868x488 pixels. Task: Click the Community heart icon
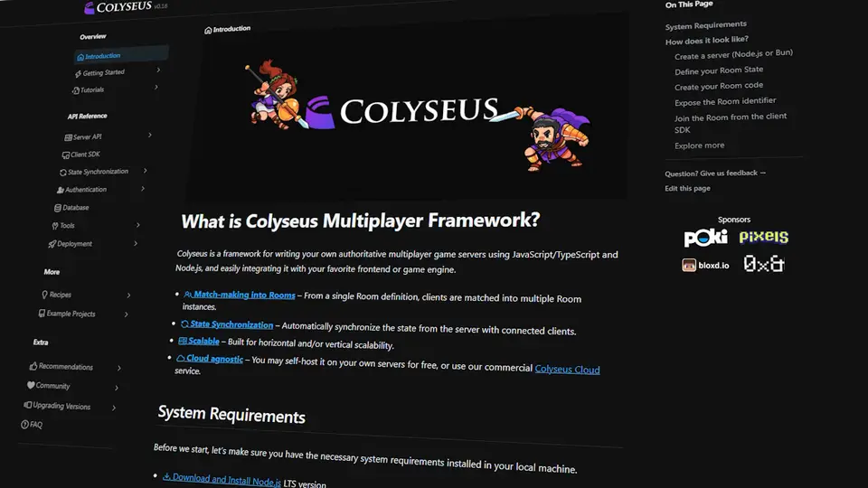tap(31, 385)
